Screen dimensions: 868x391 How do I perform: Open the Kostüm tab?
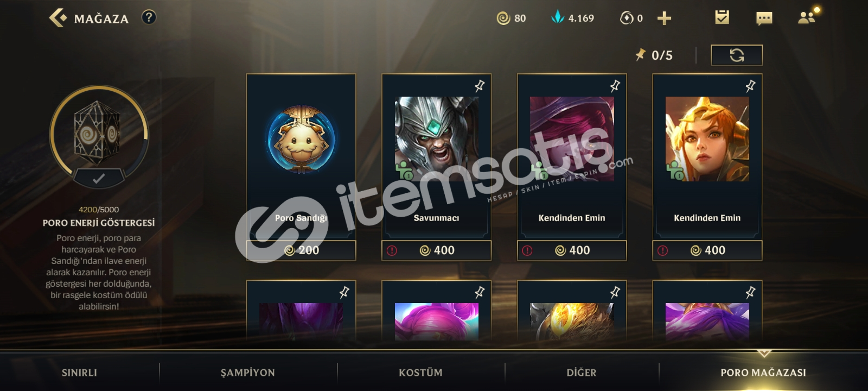click(x=420, y=373)
